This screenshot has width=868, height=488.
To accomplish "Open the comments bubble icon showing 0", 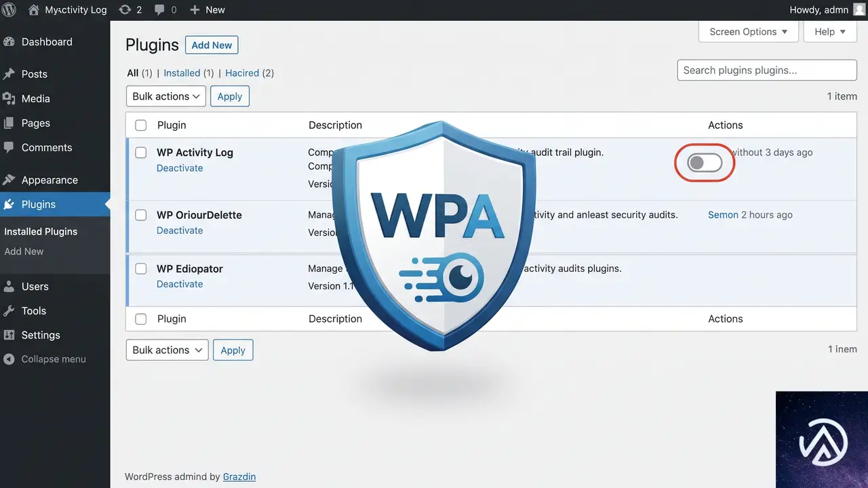I will coord(159,10).
